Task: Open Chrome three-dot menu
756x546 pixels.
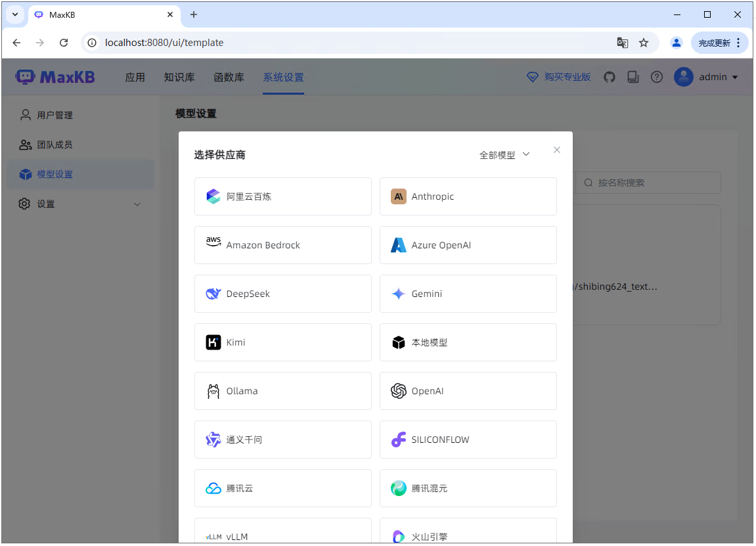Action: pyautogui.click(x=738, y=43)
